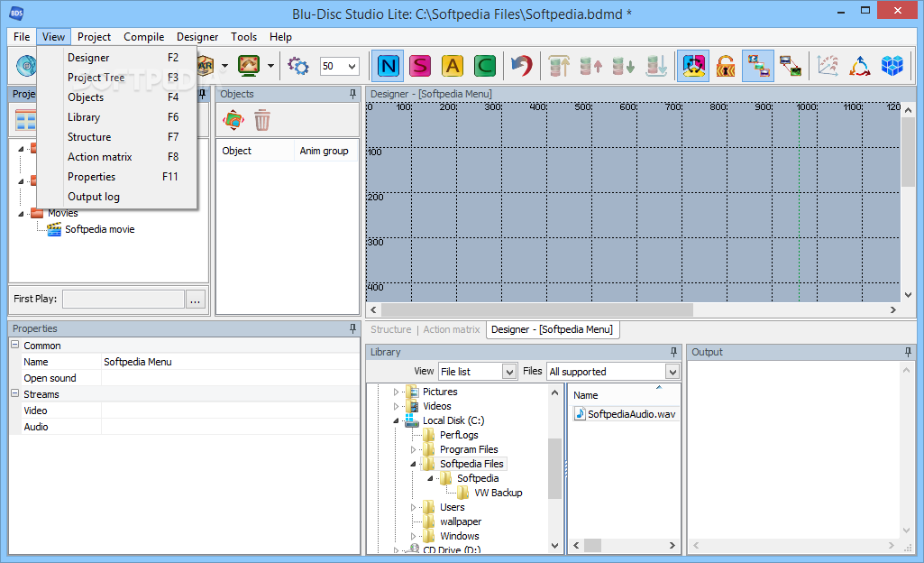The height and width of the screenshot is (563, 924).
Task: Expand the Users folder in Library
Action: point(413,507)
